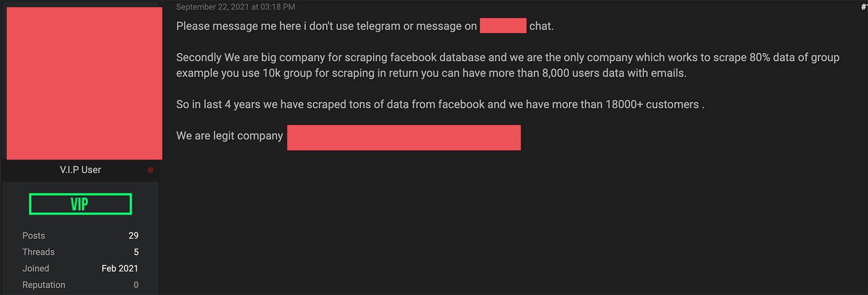Click the Posts label in user stats
868x295 pixels.
click(x=34, y=236)
